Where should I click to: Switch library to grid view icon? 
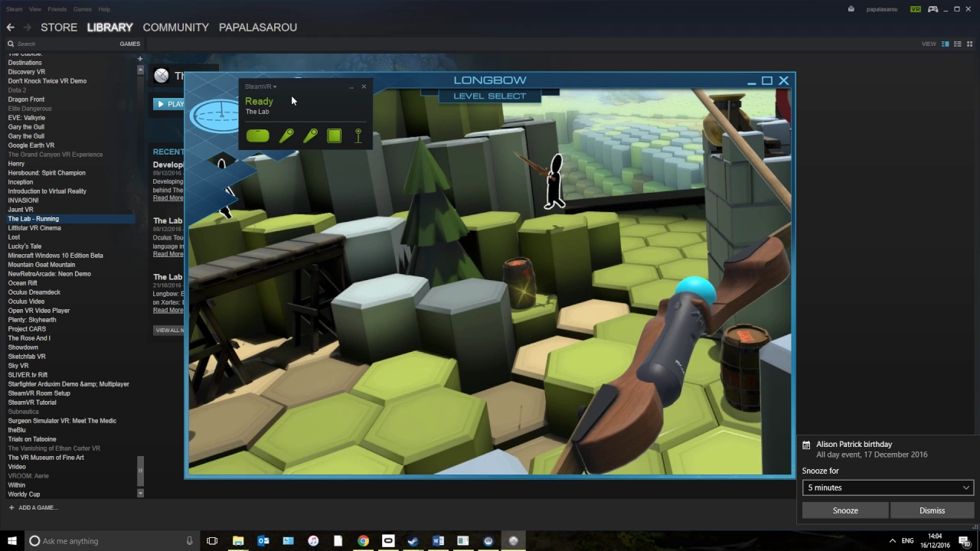[x=969, y=44]
